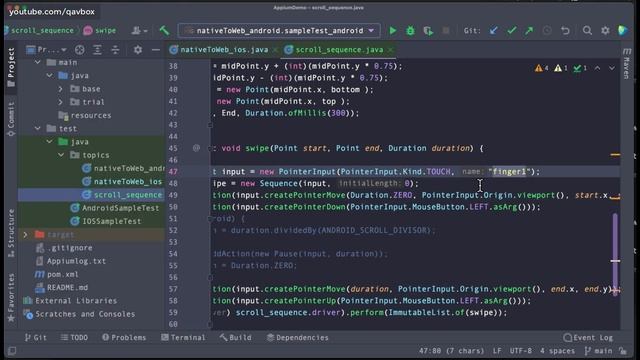Start debugging with the bug icon

[410, 31]
